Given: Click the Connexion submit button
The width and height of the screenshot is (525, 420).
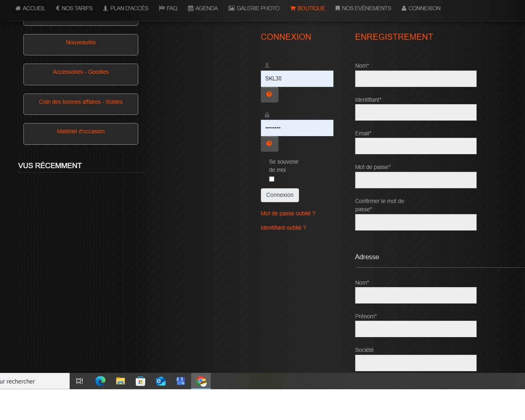Looking at the screenshot, I should point(280,195).
